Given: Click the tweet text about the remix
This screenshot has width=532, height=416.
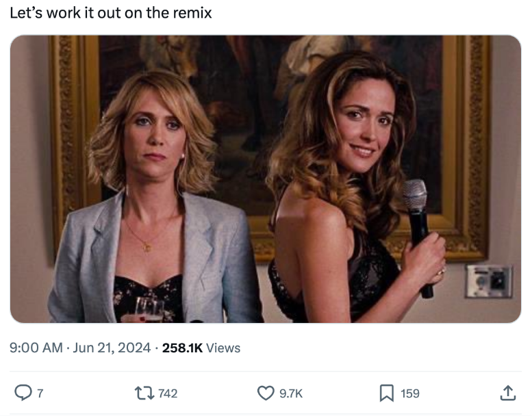Looking at the screenshot, I should click(x=110, y=13).
